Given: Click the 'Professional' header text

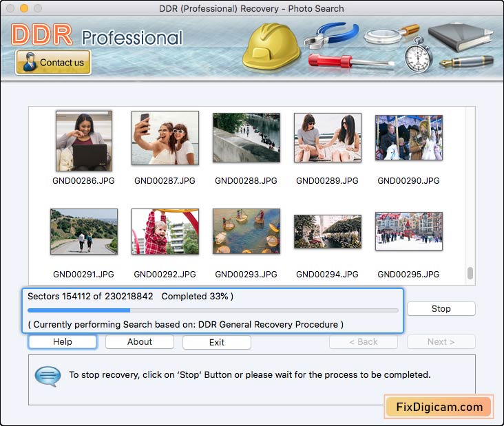Looking at the screenshot, I should point(132,39).
